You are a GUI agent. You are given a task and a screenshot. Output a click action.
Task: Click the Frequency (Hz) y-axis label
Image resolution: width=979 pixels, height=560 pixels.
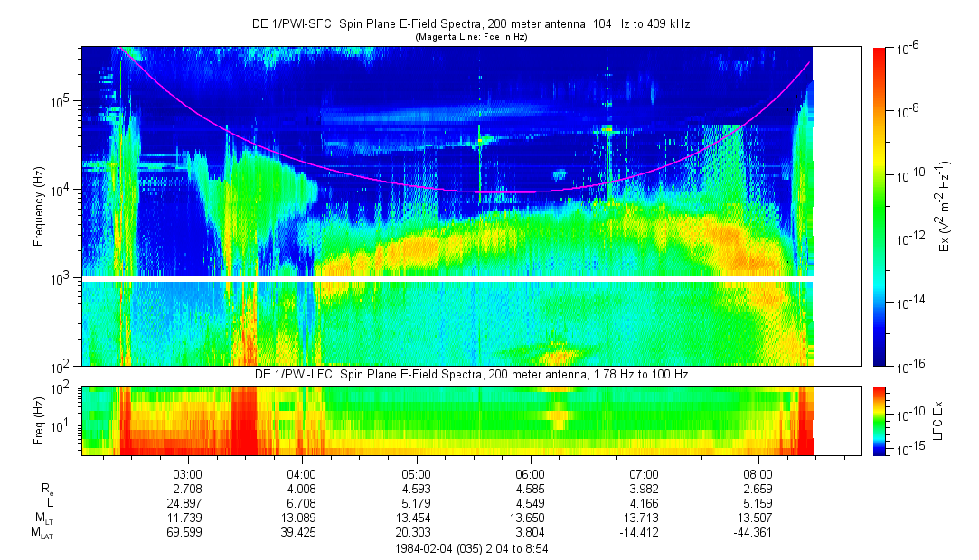[x=39, y=206]
